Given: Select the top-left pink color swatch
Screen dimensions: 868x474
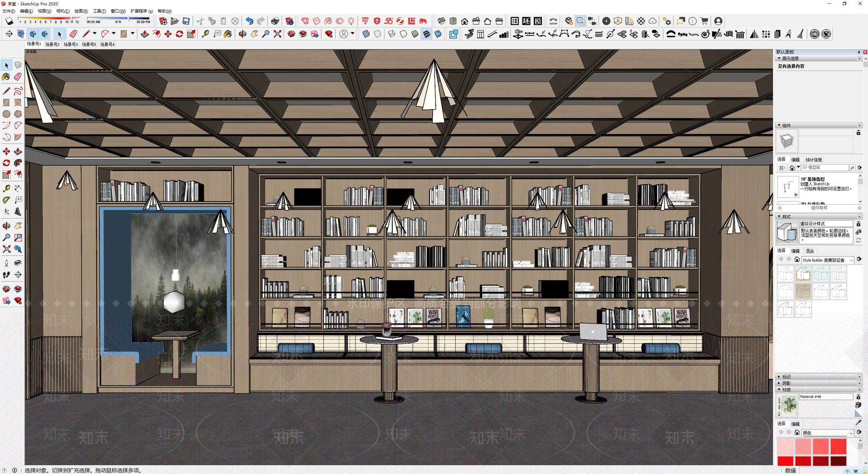Looking at the screenshot, I should click(786, 446).
